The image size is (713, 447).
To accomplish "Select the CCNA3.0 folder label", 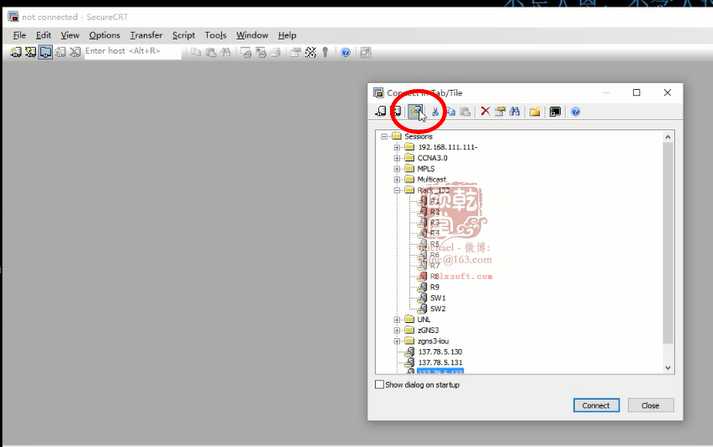I will point(432,158).
